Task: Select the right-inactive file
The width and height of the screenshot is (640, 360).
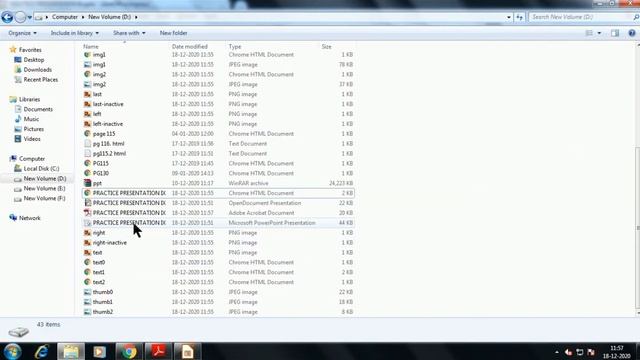Action: click(x=109, y=243)
